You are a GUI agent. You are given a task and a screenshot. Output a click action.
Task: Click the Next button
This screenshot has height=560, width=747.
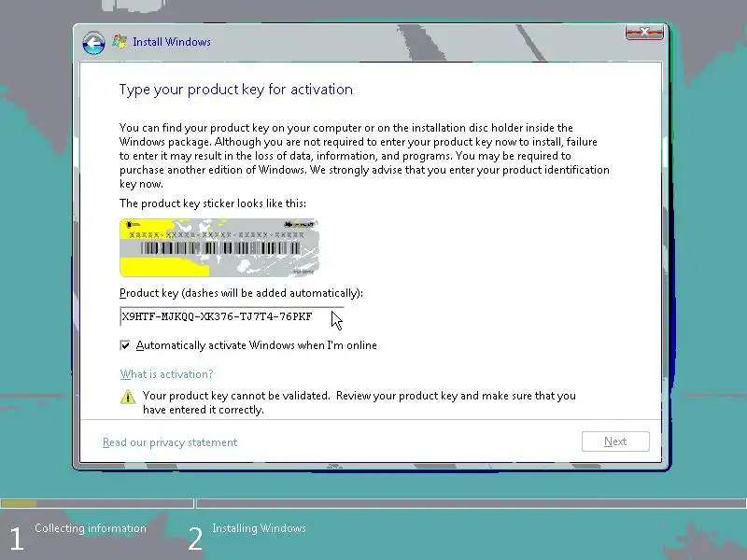click(615, 441)
